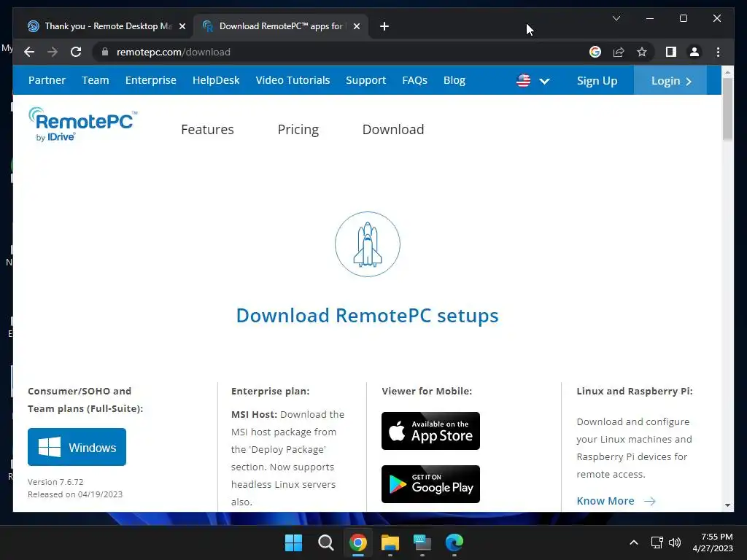Reload the RemotePC download page
This screenshot has width=747, height=560.
point(76,52)
